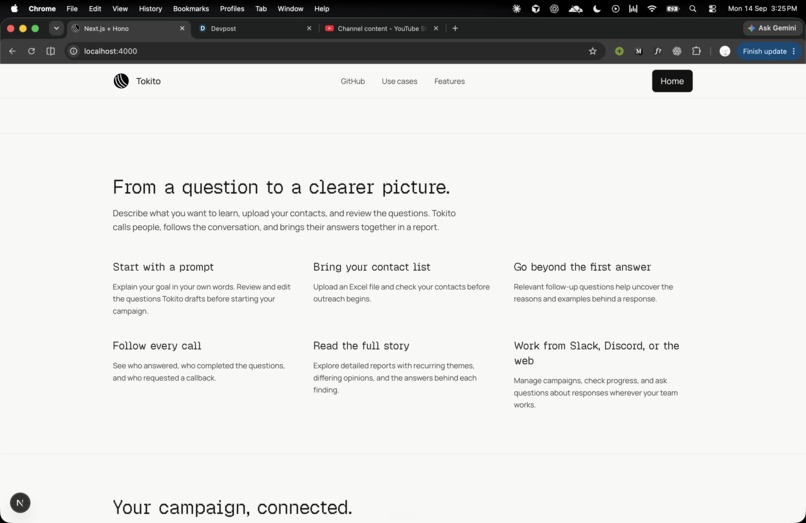806x523 pixels.
Task: Open the Chrome application menu
Action: click(42, 9)
